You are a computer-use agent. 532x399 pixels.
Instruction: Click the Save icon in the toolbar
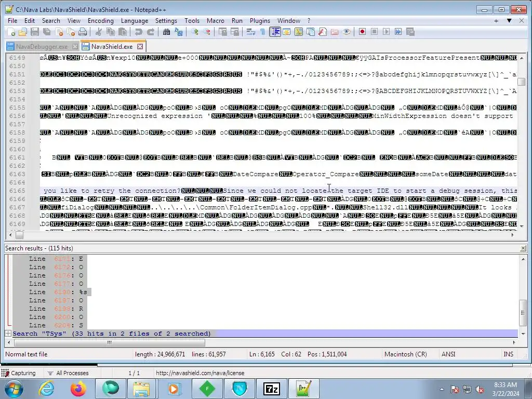(35, 32)
